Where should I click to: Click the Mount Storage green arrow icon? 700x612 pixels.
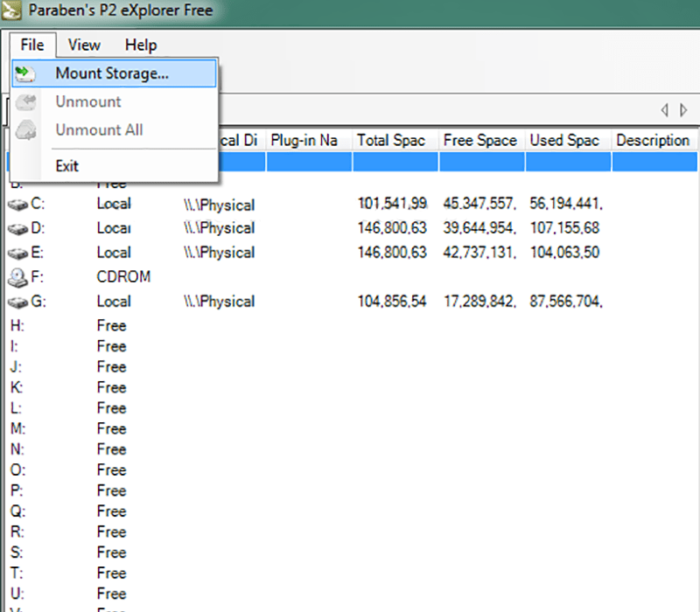[x=24, y=73]
